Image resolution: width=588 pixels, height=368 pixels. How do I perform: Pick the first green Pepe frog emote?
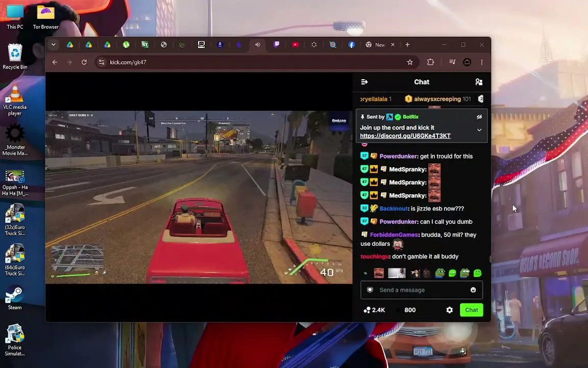(439, 273)
